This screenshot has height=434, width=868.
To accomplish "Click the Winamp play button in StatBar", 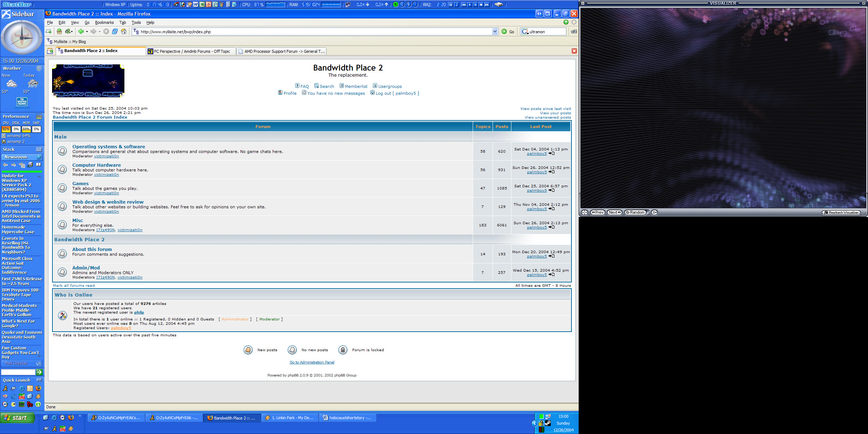I will pyautogui.click(x=469, y=5).
